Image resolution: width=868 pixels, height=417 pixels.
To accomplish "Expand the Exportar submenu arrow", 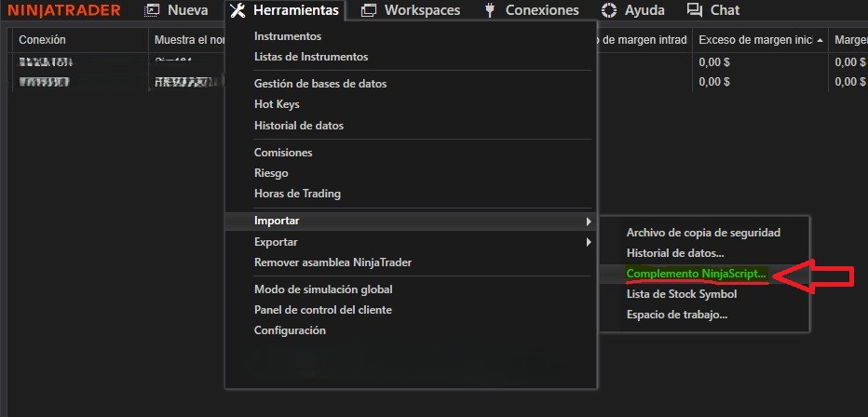I will coord(589,242).
